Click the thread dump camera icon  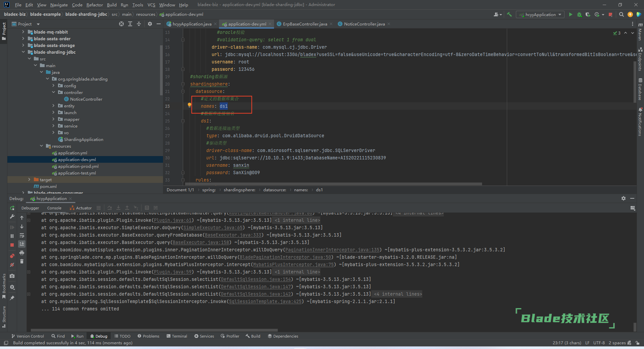click(12, 276)
